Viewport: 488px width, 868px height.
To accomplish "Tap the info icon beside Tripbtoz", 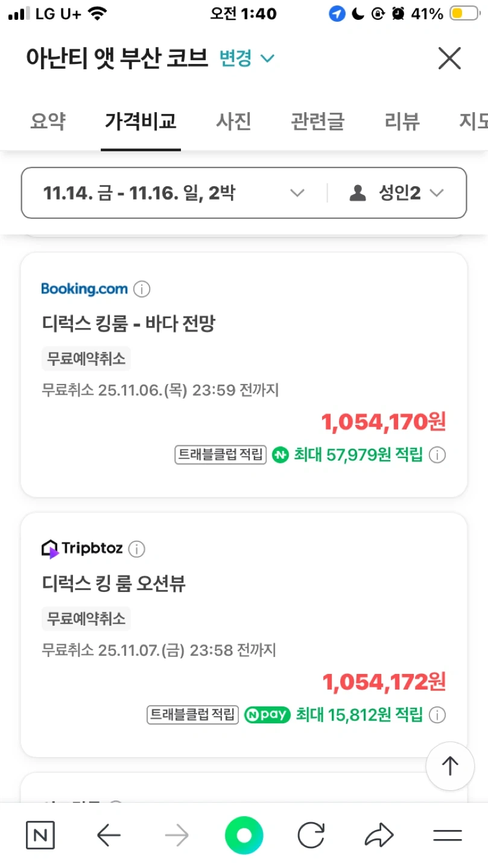I will [x=137, y=549].
